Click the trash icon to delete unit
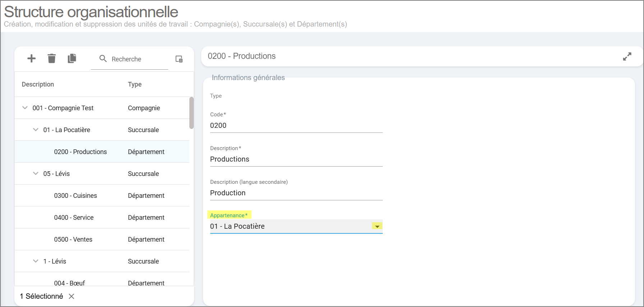644x307 pixels. tap(52, 59)
